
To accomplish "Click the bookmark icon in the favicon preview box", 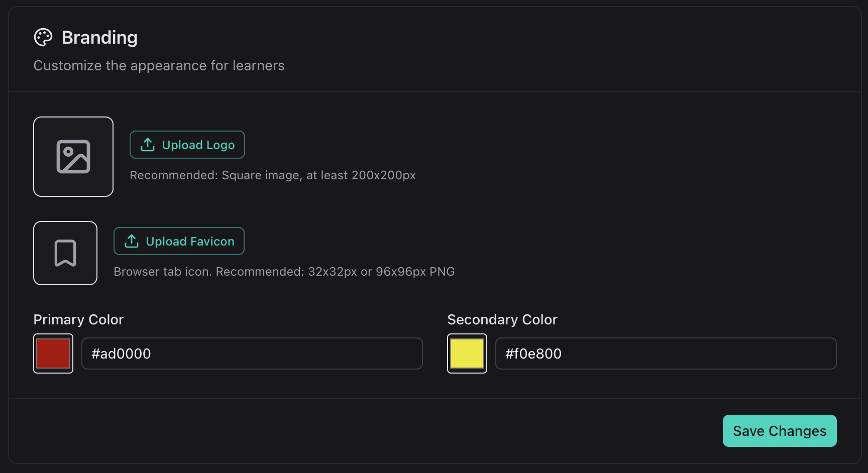I will 65,253.
